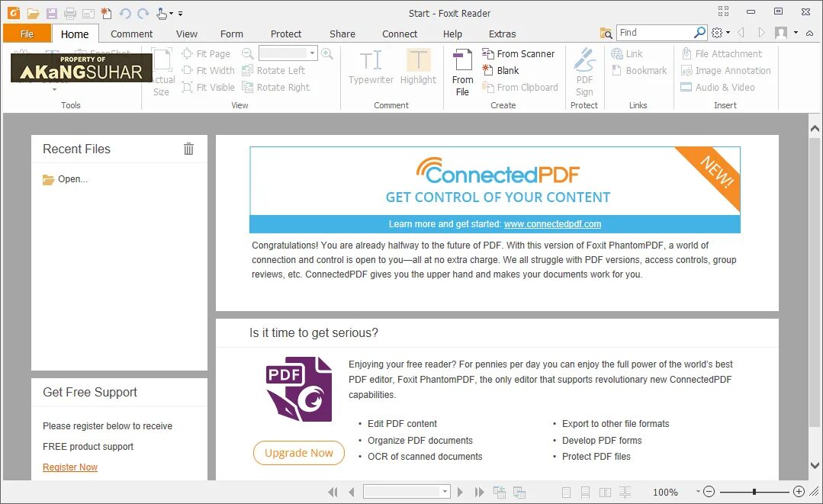Create PDF From Scanner
Image resolution: width=823 pixels, height=504 pixels.
[519, 53]
